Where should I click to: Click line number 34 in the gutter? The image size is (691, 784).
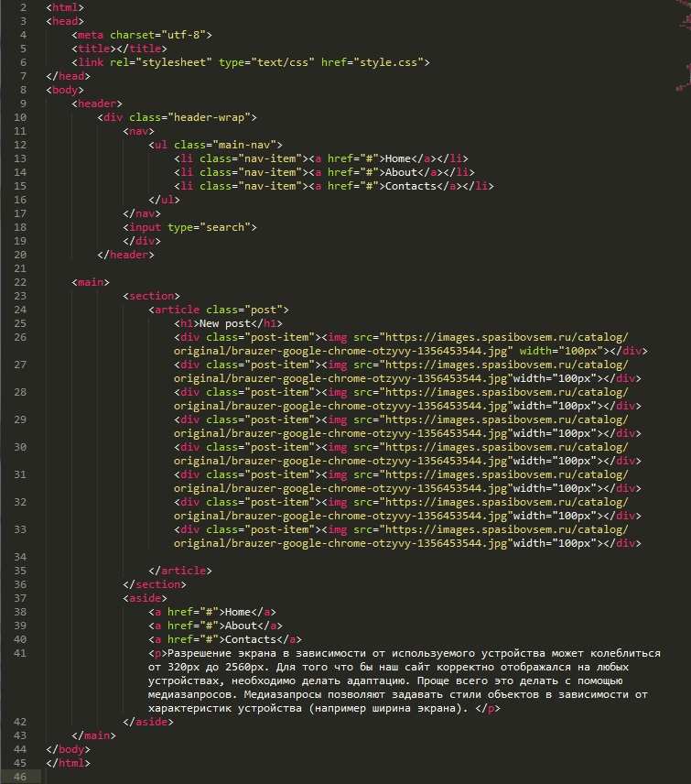click(20, 557)
